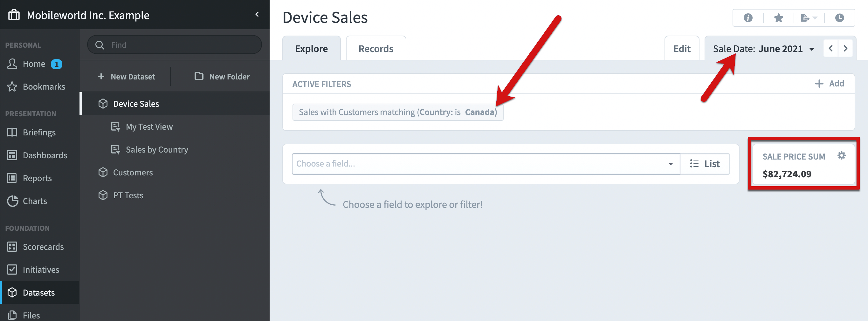Viewport: 868px width, 321px height.
Task: Bookmark dataset with the star icon
Action: tap(778, 18)
